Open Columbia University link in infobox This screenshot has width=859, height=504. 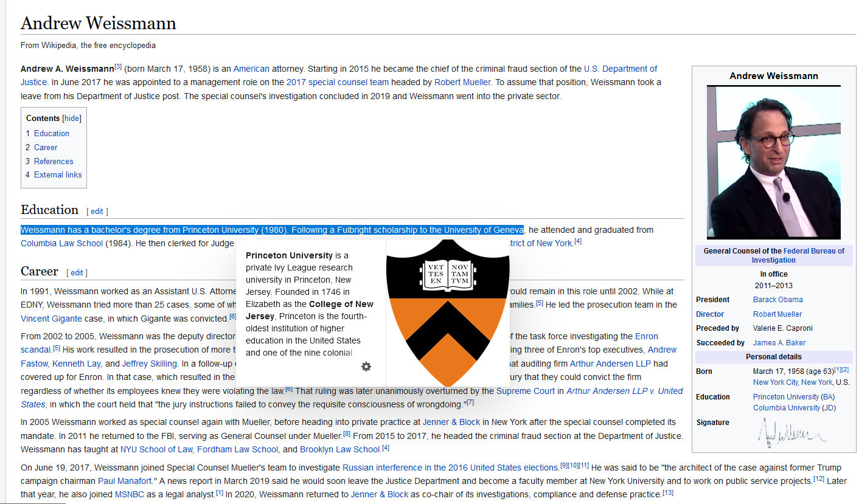click(x=787, y=408)
